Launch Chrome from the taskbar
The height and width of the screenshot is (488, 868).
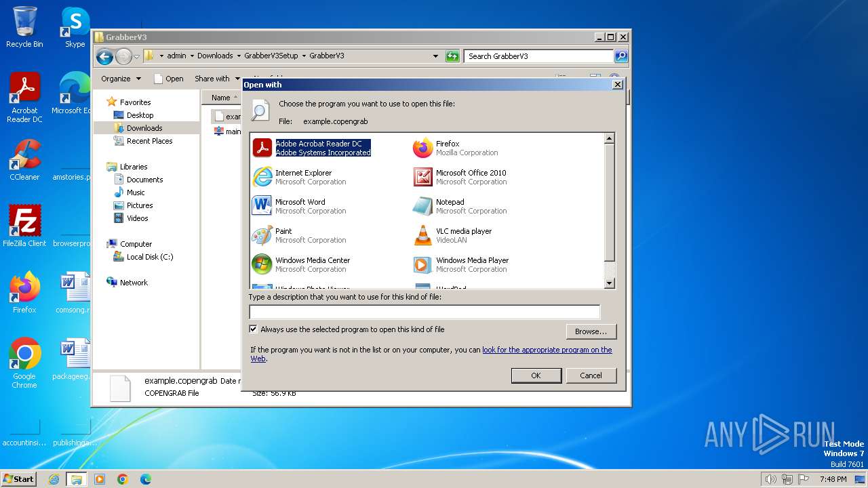click(123, 479)
